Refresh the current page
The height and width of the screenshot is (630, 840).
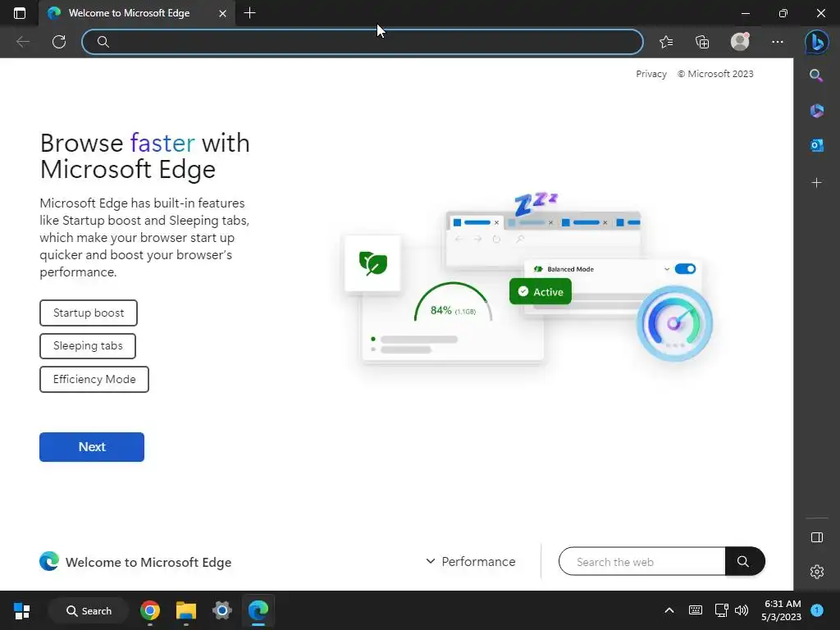[59, 42]
